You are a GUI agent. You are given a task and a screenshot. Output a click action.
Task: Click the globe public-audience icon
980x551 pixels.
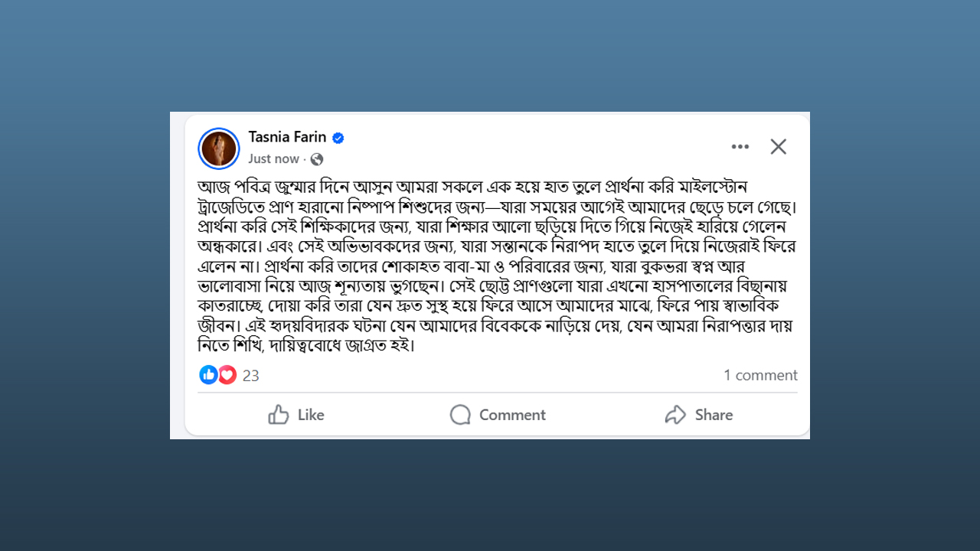[x=317, y=159]
